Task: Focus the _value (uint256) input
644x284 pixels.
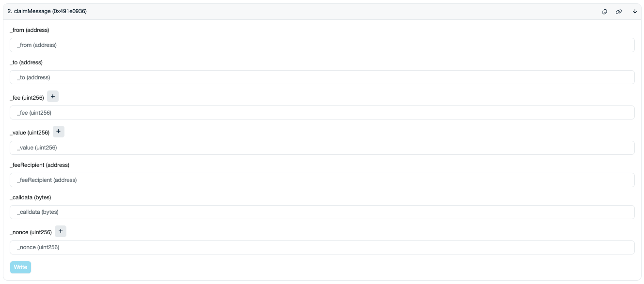Action: click(321, 148)
